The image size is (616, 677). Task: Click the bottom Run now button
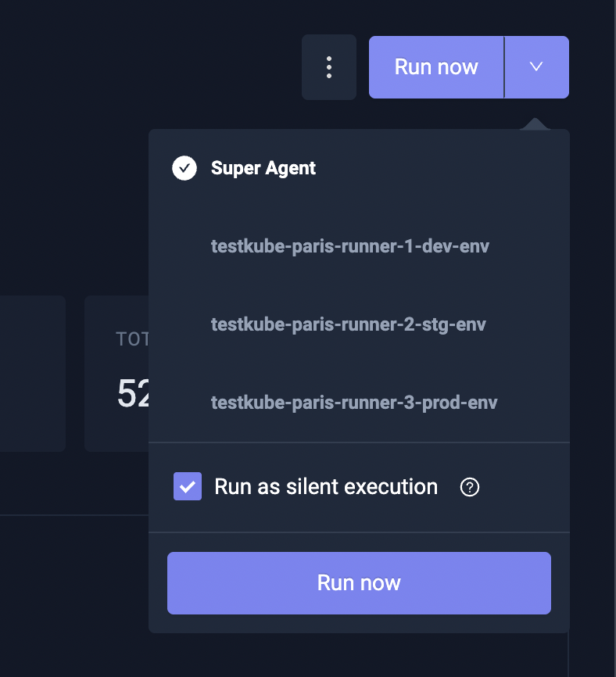pos(359,582)
